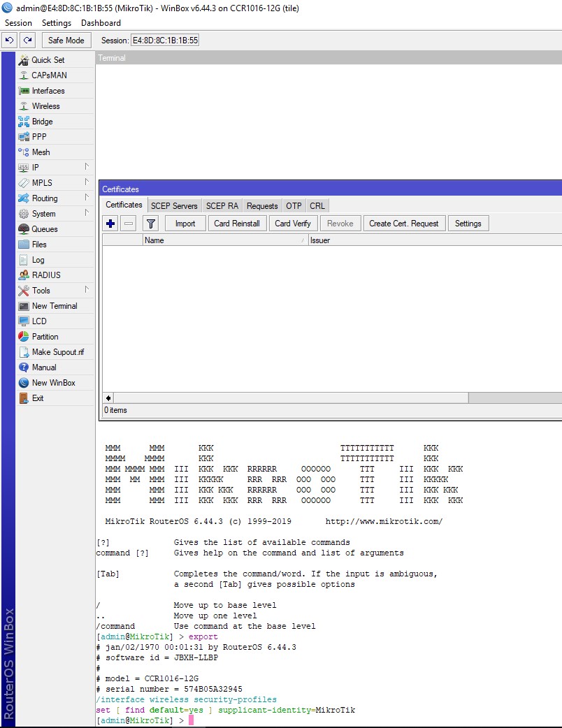Viewport: 562px width, 728px height.
Task: Open the Interfaces sidebar entry
Action: click(55, 91)
